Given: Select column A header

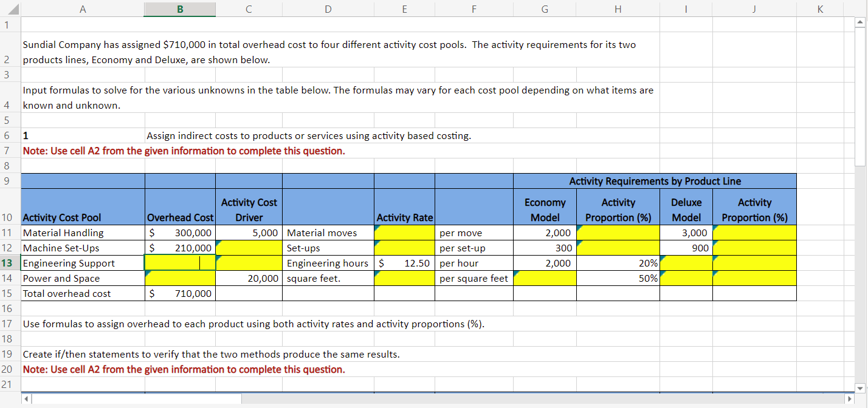Looking at the screenshot, I should [x=83, y=8].
